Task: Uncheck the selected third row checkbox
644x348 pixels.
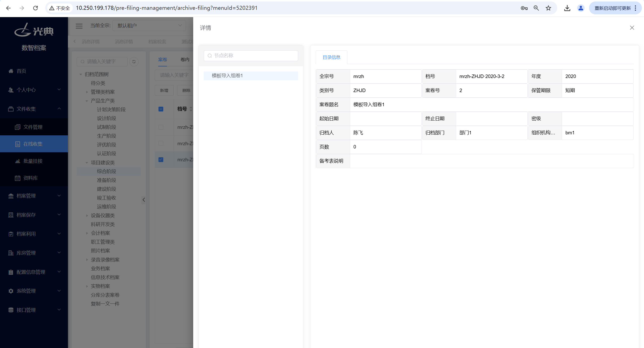Action: tap(161, 160)
